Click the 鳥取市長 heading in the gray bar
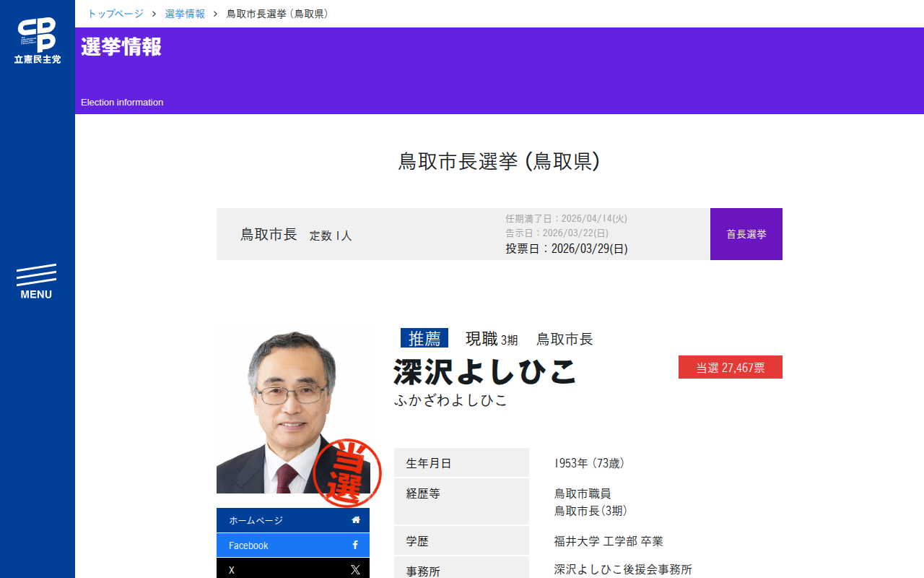 tap(269, 234)
